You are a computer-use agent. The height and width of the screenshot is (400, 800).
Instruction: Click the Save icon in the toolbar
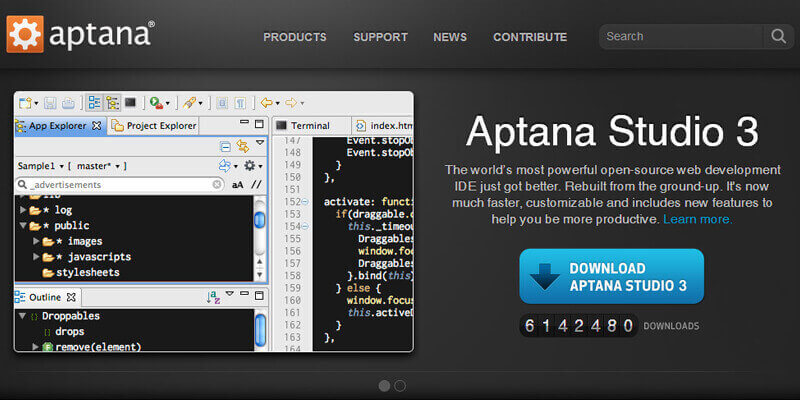(52, 103)
